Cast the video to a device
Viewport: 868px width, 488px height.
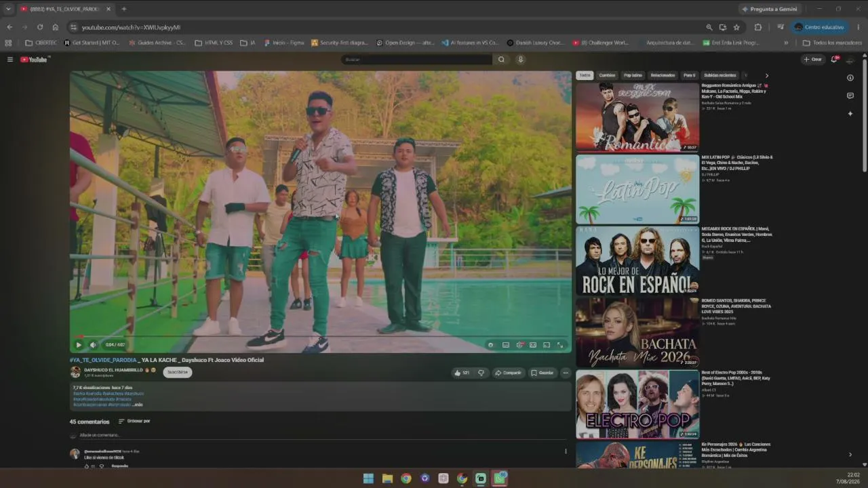coord(547,345)
